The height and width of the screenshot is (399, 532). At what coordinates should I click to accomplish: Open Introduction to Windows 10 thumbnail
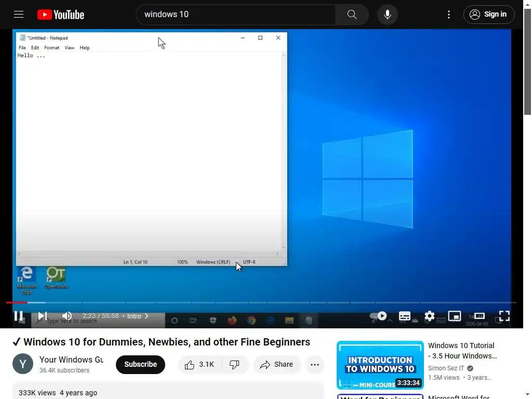380,365
